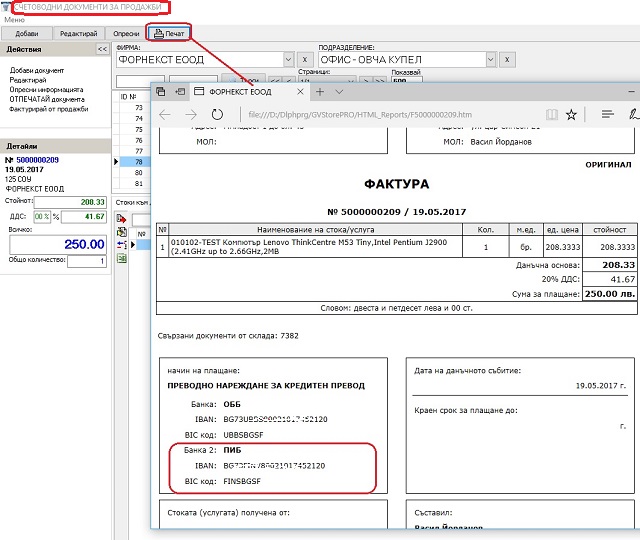Click the favorites star icon
Screen dimensions: 640x540
coord(571,115)
